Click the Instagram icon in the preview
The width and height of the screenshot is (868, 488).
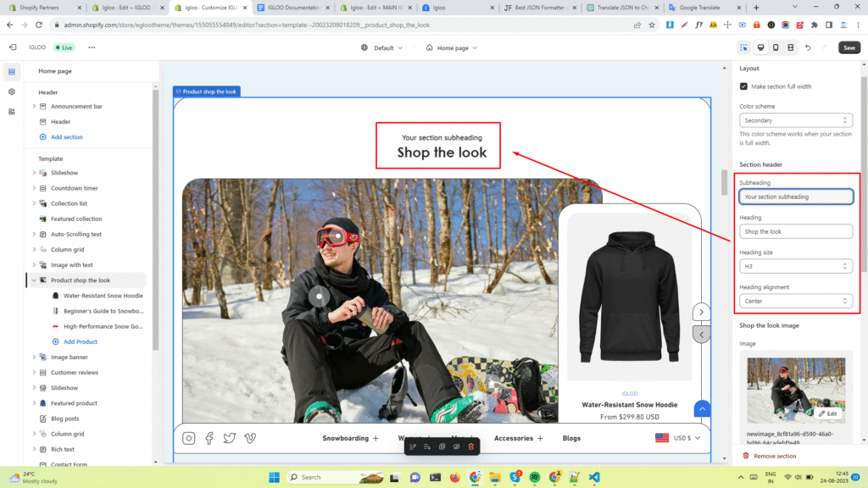point(189,438)
